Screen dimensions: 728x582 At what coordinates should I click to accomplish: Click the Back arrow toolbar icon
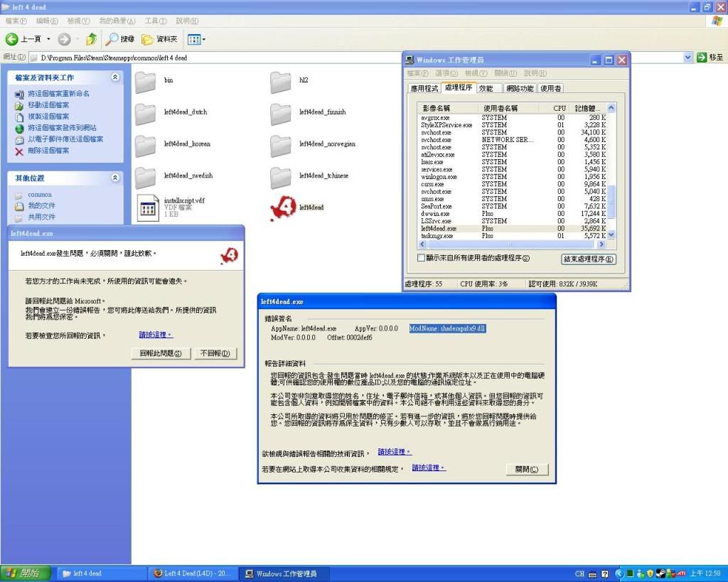12,39
